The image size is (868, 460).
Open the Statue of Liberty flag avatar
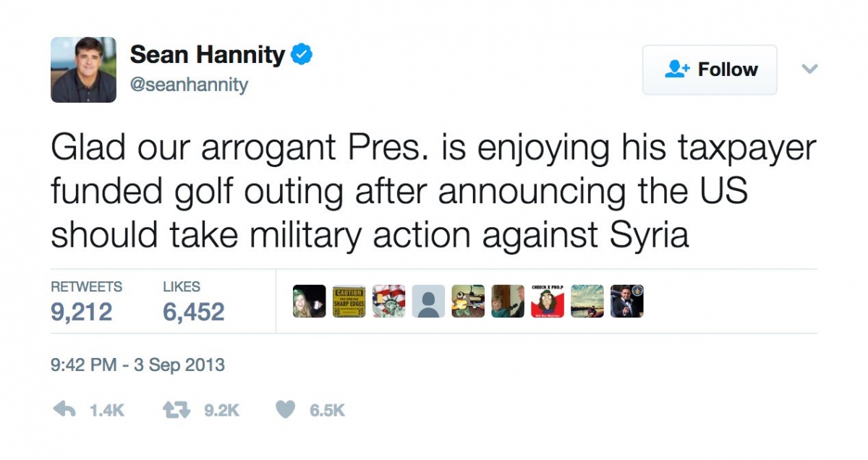[388, 302]
